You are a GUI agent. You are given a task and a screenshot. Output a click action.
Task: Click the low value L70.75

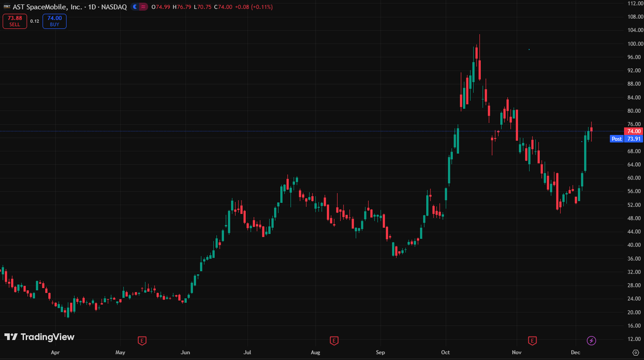[203, 7]
